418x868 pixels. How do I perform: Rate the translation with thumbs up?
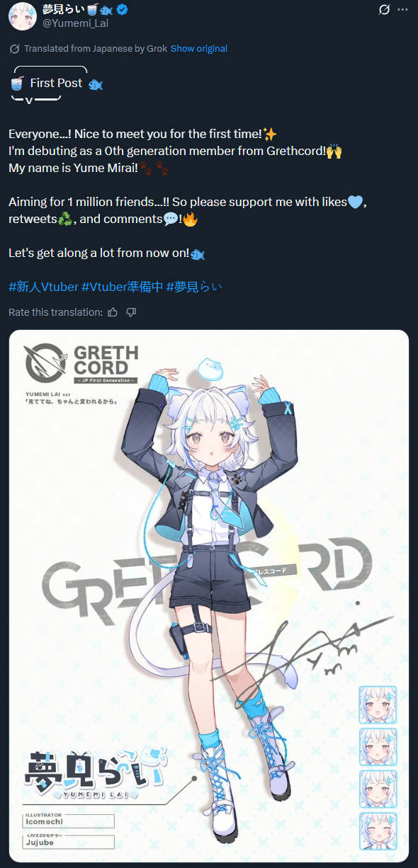(113, 312)
